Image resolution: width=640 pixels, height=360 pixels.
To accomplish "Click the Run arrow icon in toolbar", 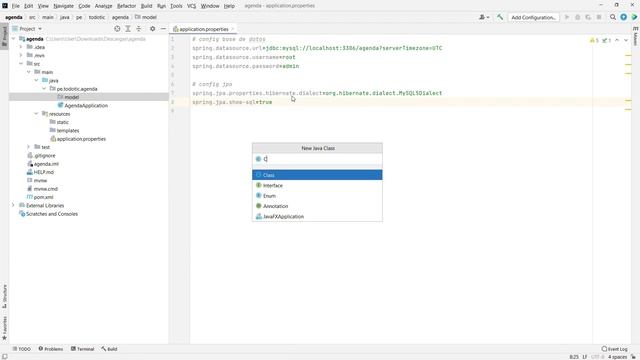I will [x=567, y=17].
